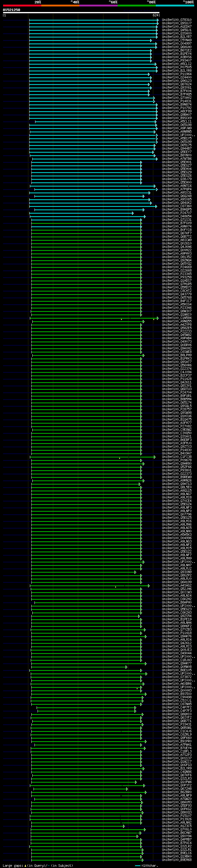Select label UniRef100_P28757

(x=177, y=410)
